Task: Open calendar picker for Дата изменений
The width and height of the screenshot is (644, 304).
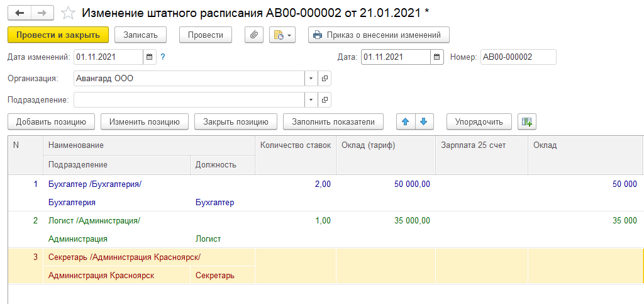Action: tap(150, 57)
